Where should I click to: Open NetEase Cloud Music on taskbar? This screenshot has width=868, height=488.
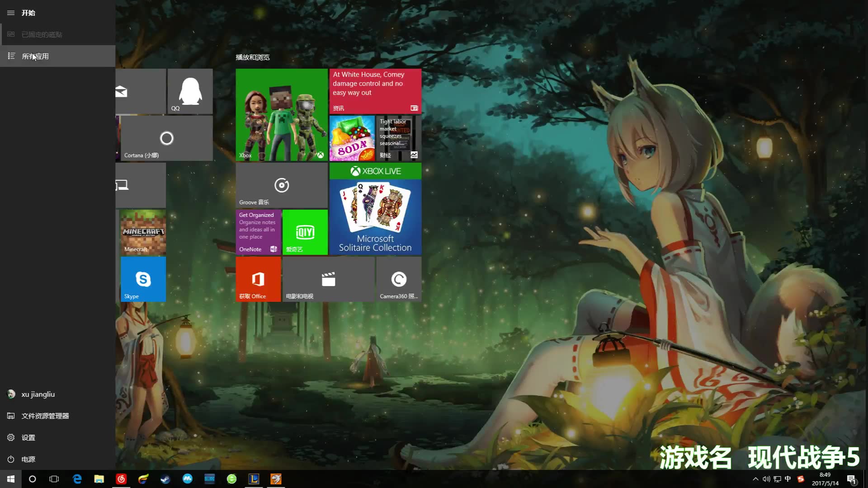121,479
